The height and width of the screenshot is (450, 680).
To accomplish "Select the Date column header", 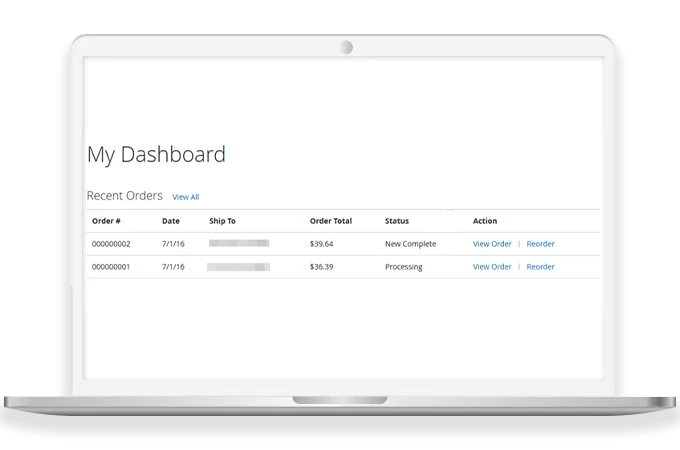I will click(x=171, y=221).
